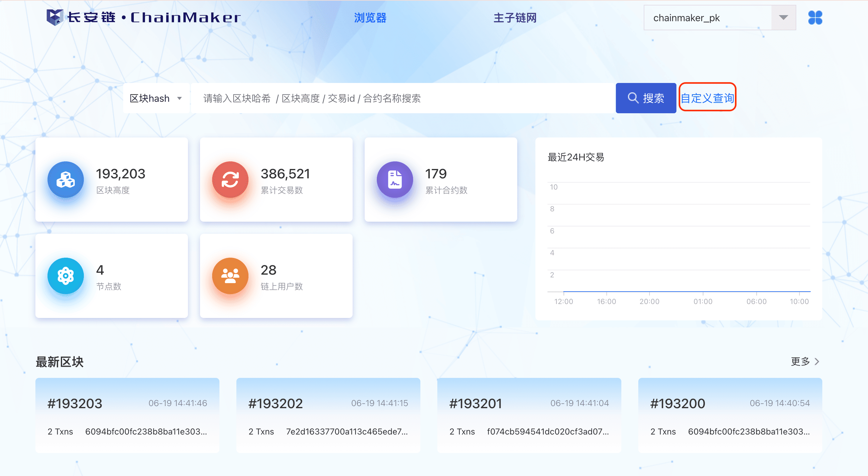Viewport: 868px width, 476px height.
Task: Click the blue block height cubes icon
Action: [65, 179]
